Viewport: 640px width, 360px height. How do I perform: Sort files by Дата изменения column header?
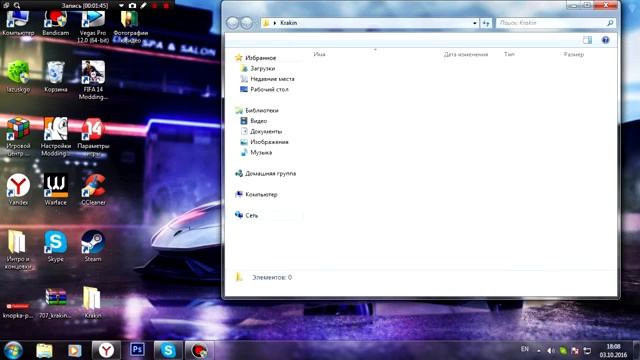coord(466,54)
